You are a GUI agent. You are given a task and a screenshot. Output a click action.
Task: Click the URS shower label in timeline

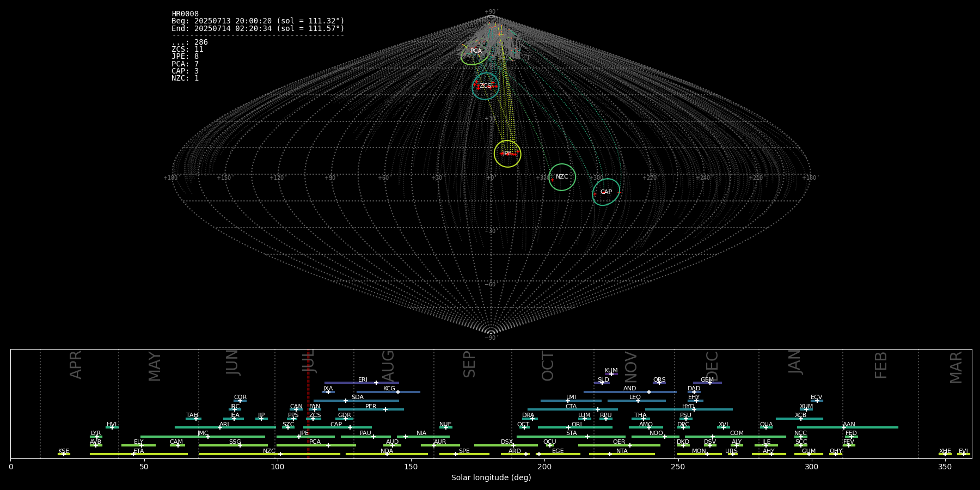731,451
